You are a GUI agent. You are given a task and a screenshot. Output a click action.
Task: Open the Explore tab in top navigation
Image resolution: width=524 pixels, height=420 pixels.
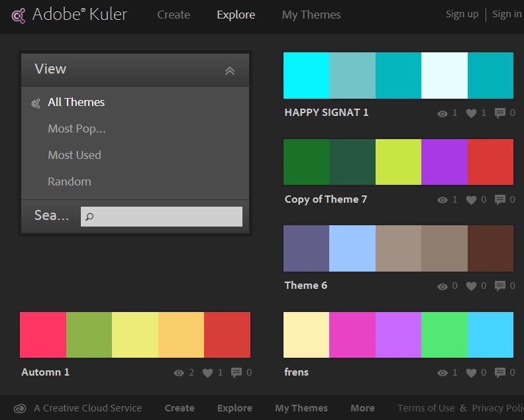point(236,15)
